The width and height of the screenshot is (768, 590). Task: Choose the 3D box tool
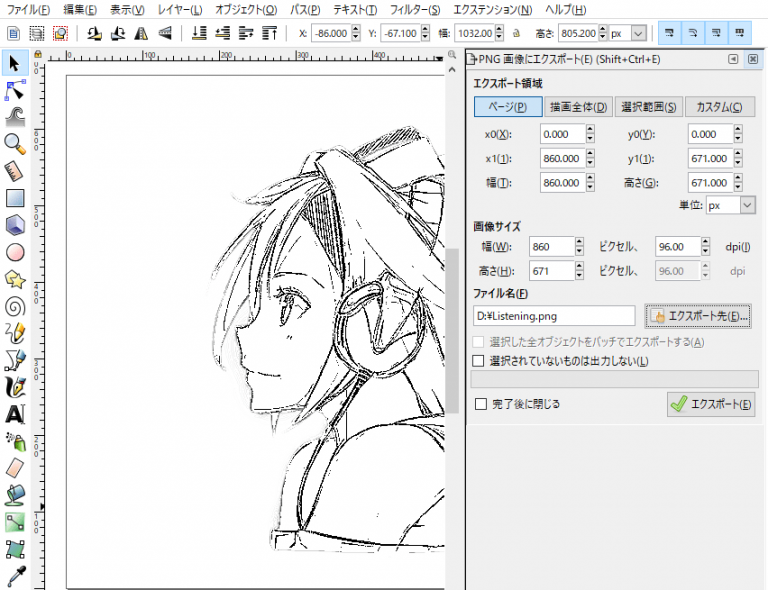click(x=14, y=225)
